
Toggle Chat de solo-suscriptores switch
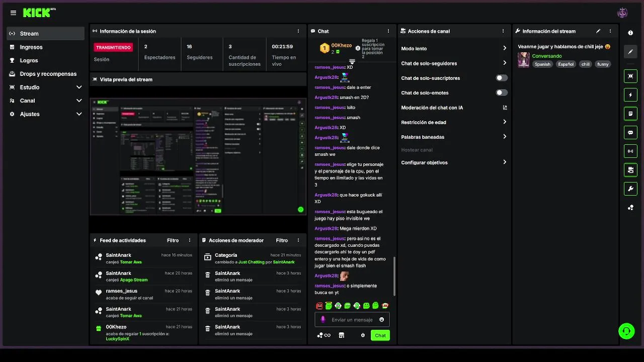(x=502, y=78)
